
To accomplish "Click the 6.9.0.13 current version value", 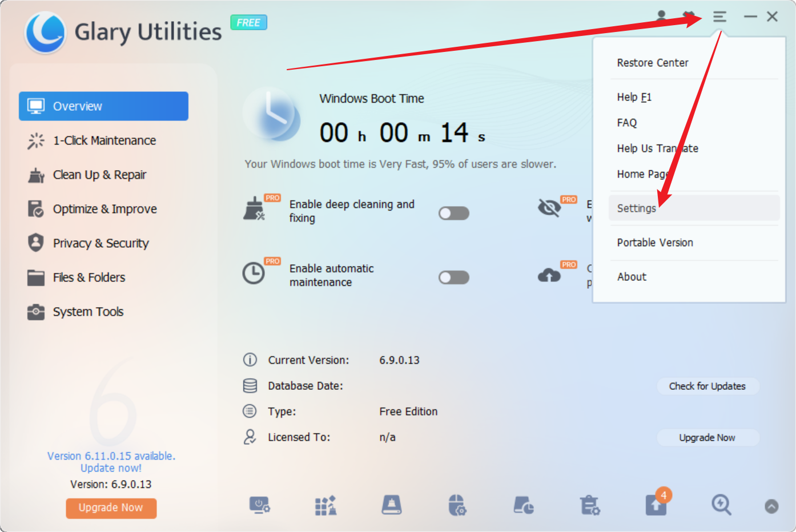I will pyautogui.click(x=399, y=360).
